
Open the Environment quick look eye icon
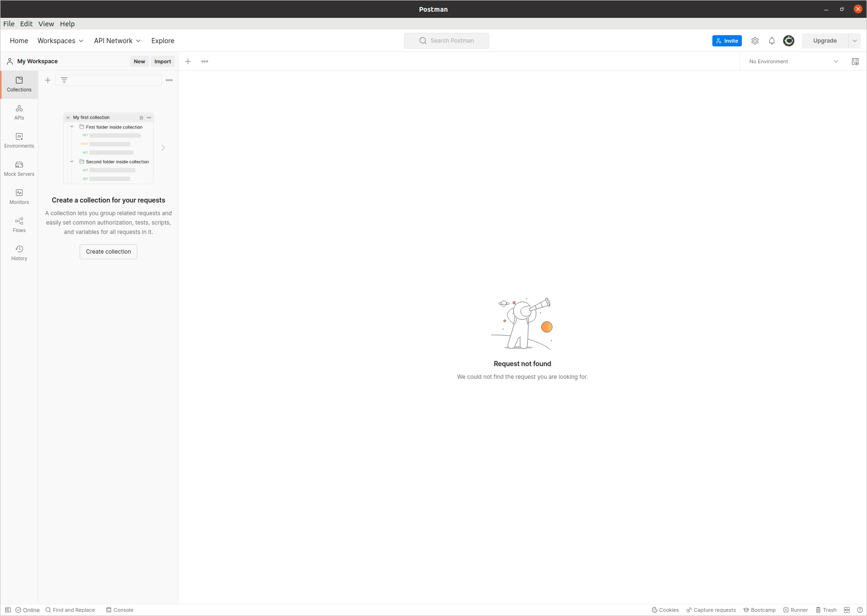click(x=855, y=61)
